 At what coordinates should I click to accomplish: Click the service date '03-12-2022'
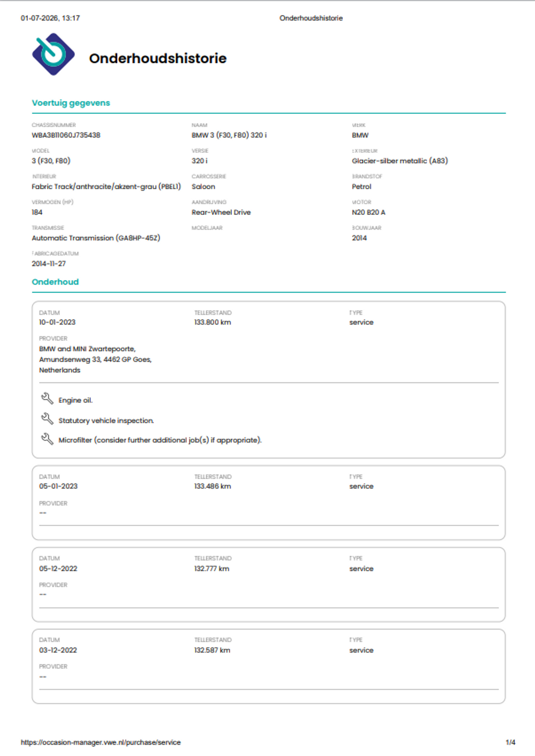58,650
